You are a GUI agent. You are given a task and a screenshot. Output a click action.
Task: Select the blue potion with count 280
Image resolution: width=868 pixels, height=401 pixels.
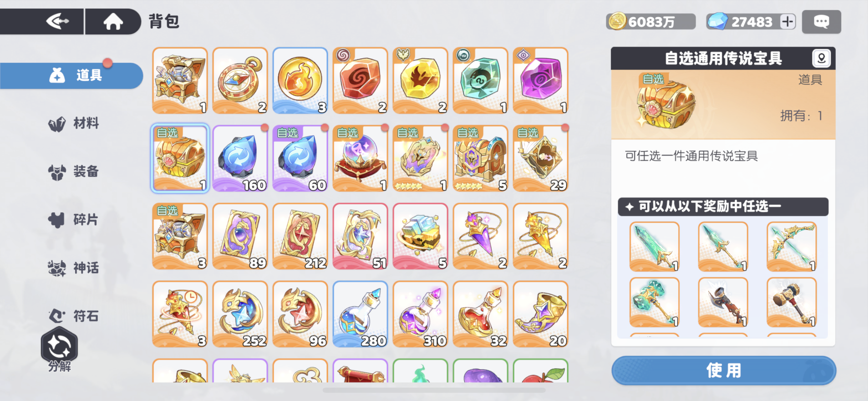click(360, 314)
